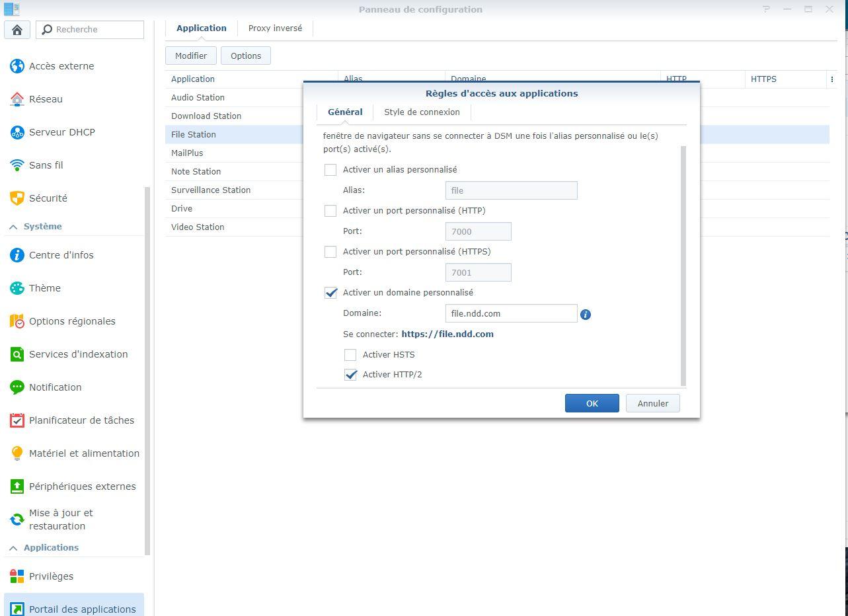The width and height of the screenshot is (848, 616).
Task: Open Accès externe via its globe icon
Action: 17,66
